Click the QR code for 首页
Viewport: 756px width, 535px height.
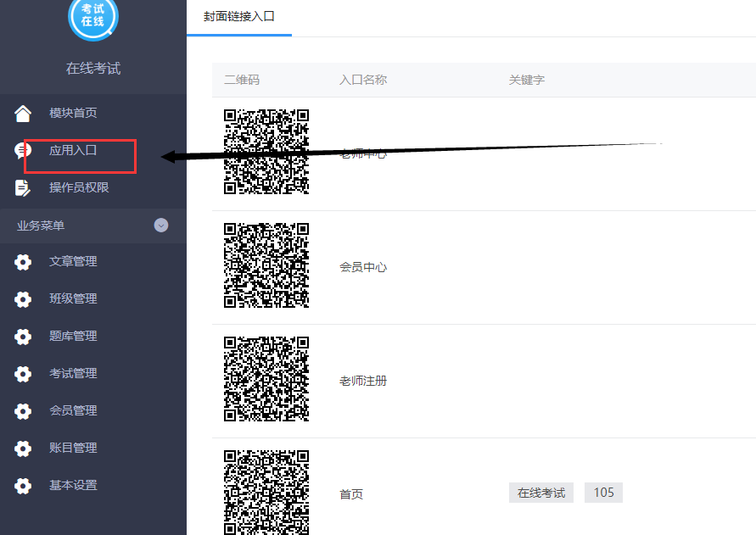pyautogui.click(x=266, y=493)
